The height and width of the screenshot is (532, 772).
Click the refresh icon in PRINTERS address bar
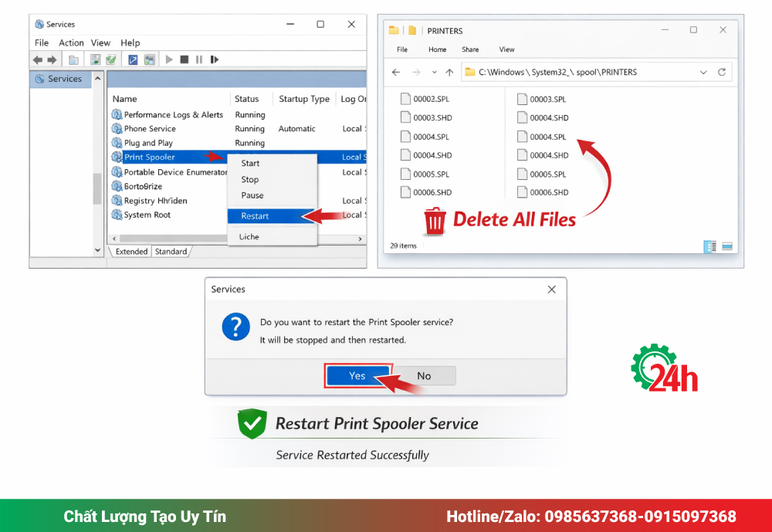coord(722,72)
